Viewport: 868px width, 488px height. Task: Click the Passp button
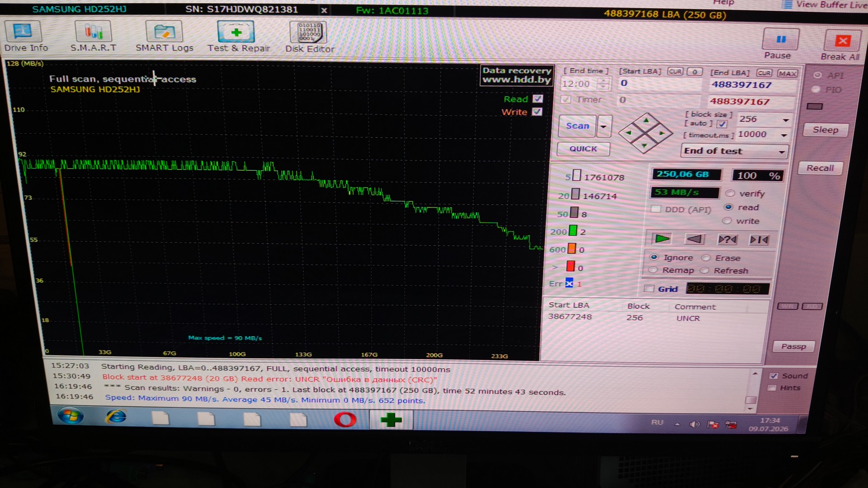pyautogui.click(x=793, y=347)
